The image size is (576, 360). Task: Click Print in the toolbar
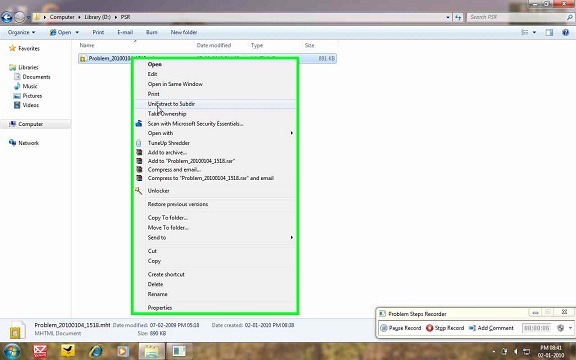(98, 32)
